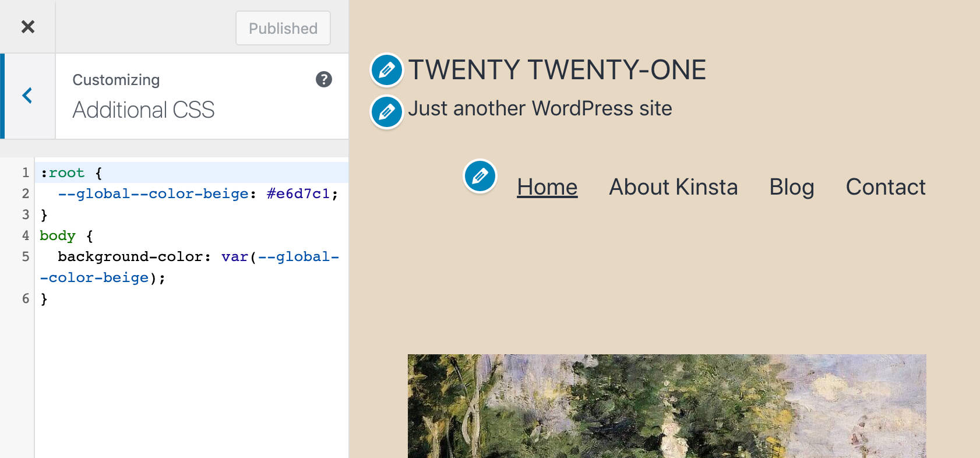Click the '--global--color-beige' property on line 2

153,193
